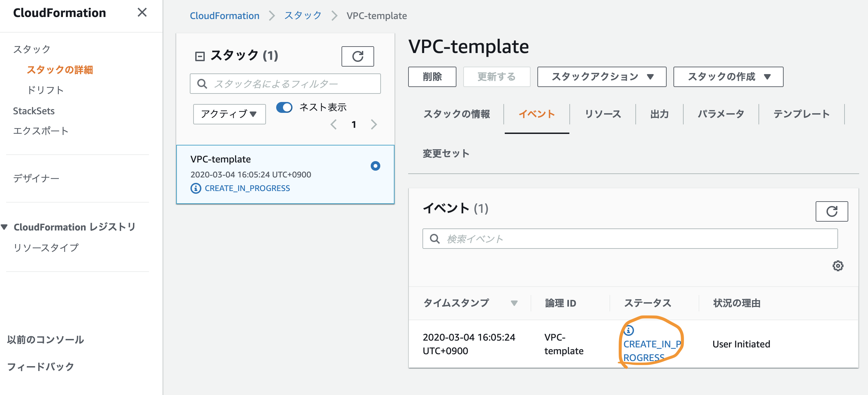
Task: Open StackSets in the sidebar
Action: (x=34, y=111)
